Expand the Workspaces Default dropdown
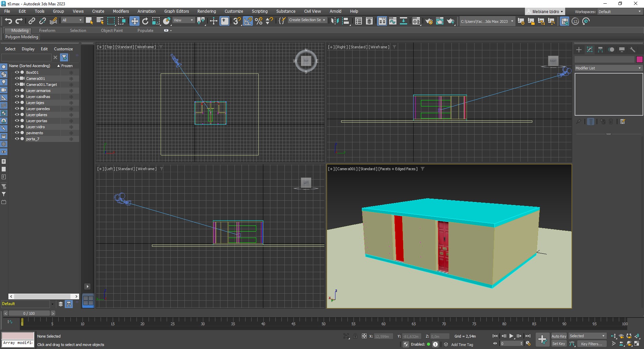 coord(620,12)
